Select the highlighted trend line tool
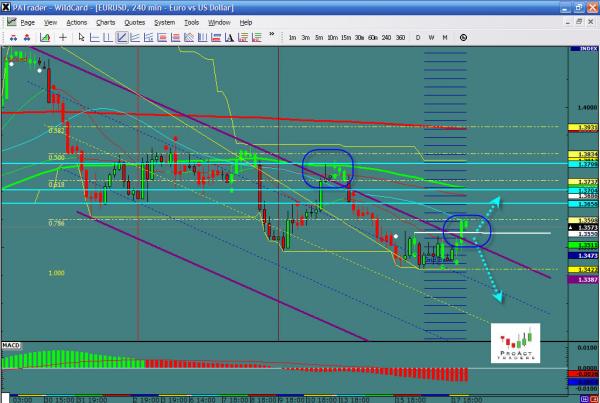 click(x=122, y=38)
